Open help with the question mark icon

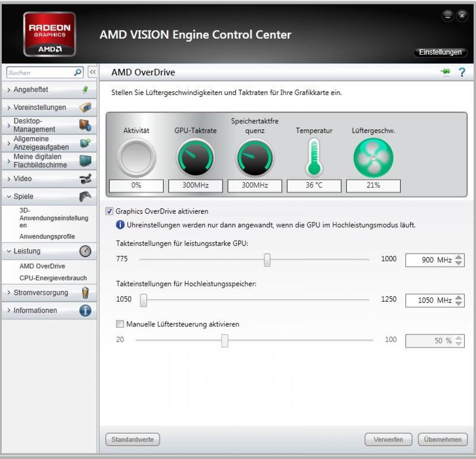coord(462,72)
